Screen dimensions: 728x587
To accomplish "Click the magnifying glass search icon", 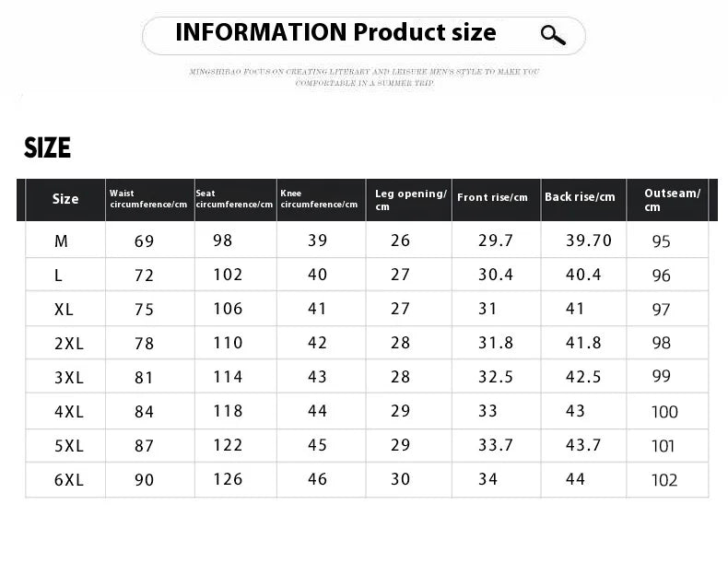I will [553, 35].
